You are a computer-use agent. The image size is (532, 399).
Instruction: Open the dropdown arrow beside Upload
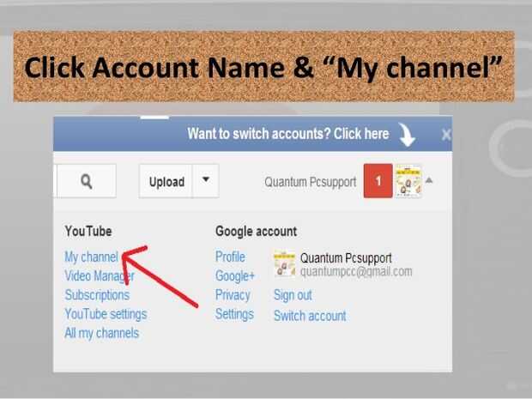point(206,181)
